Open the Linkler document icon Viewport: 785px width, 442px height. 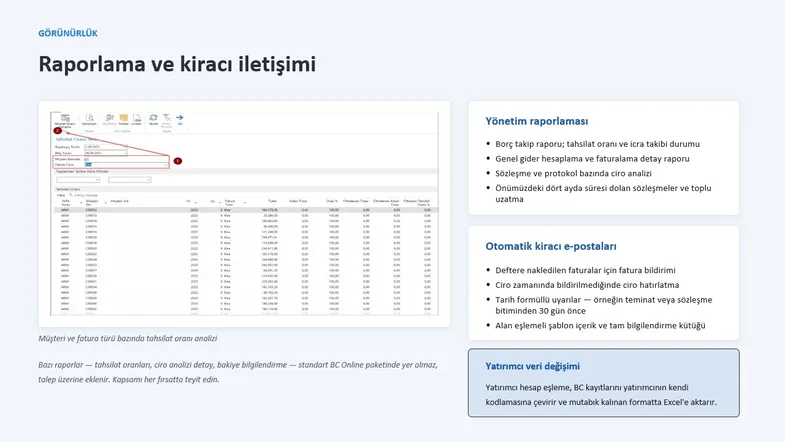(x=137, y=118)
